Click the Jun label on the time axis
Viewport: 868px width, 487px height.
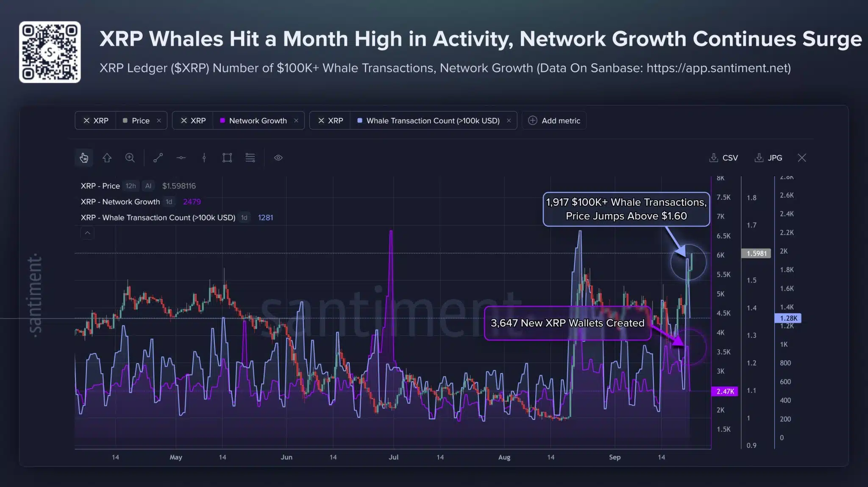(287, 457)
